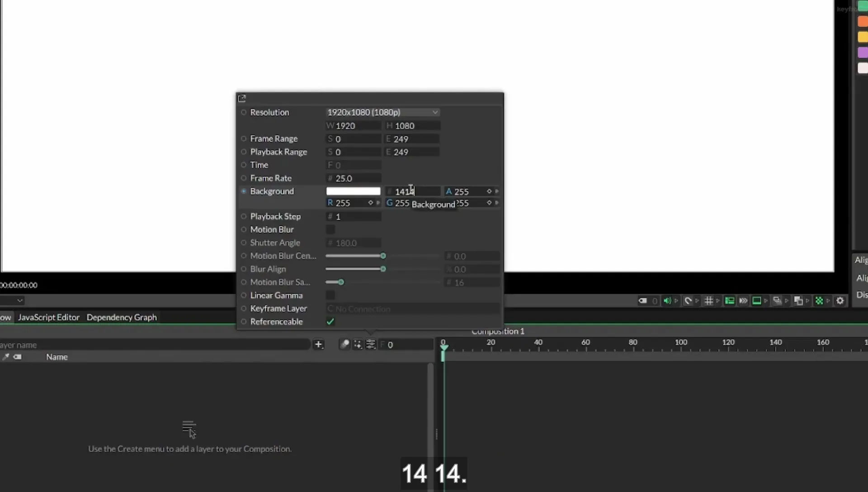Click Playback Range start field
This screenshot has height=492, width=868.
point(353,152)
